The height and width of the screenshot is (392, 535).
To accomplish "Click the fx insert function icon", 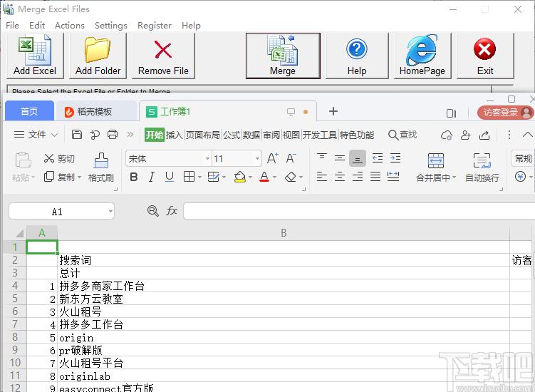I will pyautogui.click(x=172, y=211).
